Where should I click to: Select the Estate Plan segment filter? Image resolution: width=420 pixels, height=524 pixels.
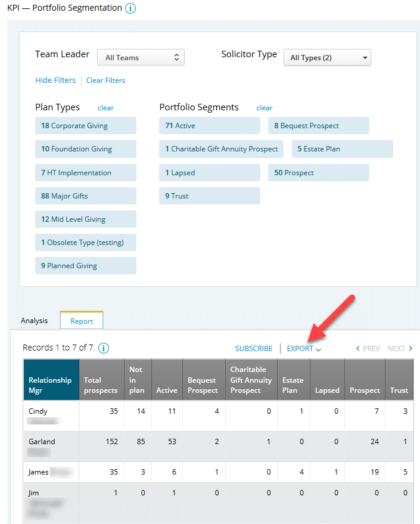click(342, 149)
